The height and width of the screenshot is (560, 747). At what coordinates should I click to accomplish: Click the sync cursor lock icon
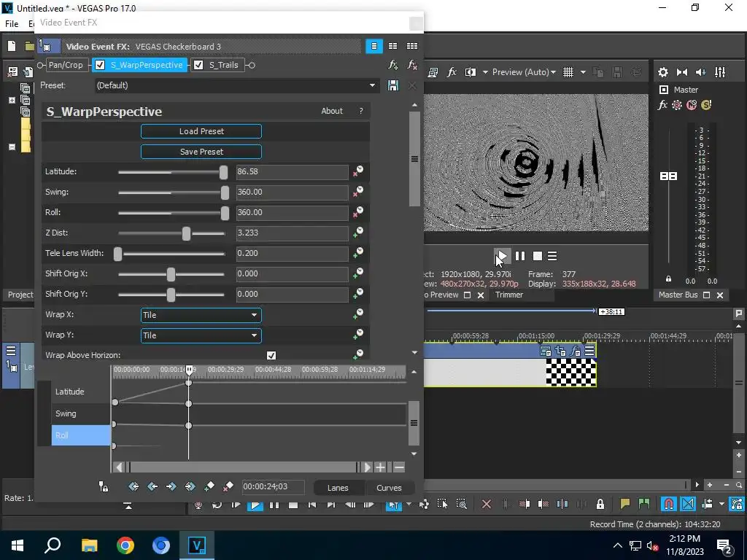tap(104, 486)
